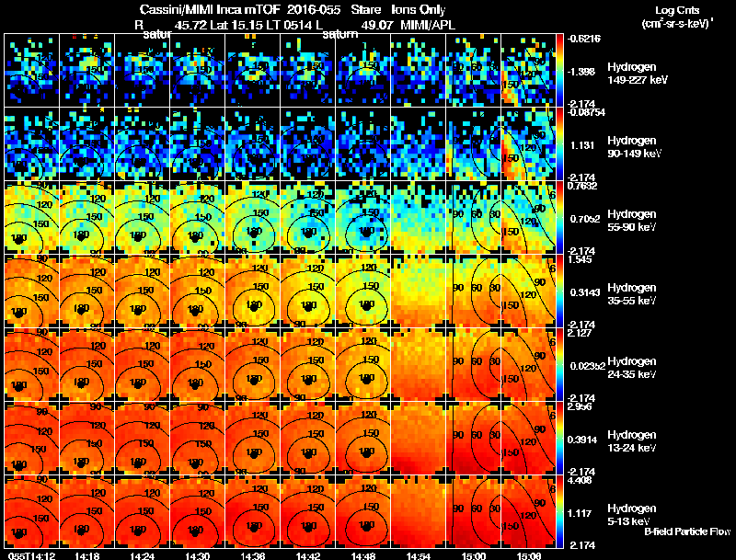
Task: Click the 2.956 colorbar value
Action: 580,406
